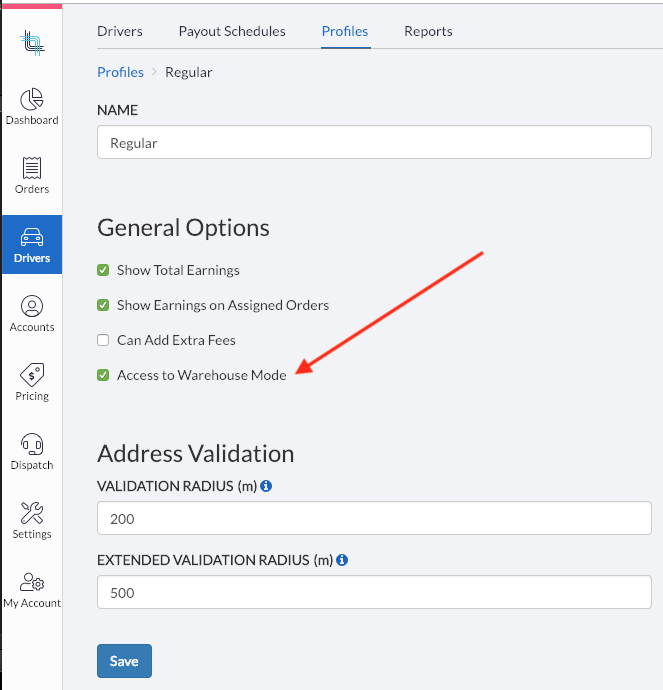The height and width of the screenshot is (690, 663).
Task: Toggle Show Earnings on Assigned Orders
Action: coord(103,305)
